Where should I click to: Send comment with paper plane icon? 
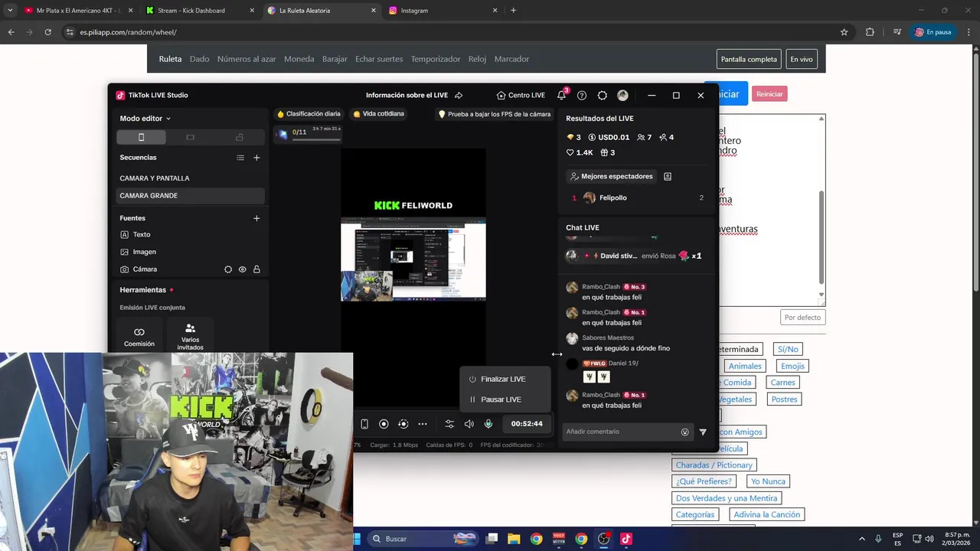tap(703, 432)
